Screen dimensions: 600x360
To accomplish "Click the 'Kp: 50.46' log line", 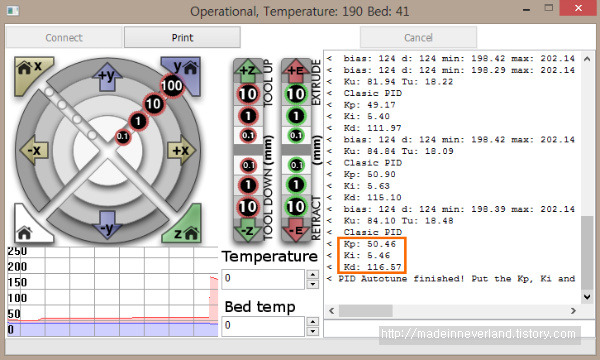I will click(370, 244).
